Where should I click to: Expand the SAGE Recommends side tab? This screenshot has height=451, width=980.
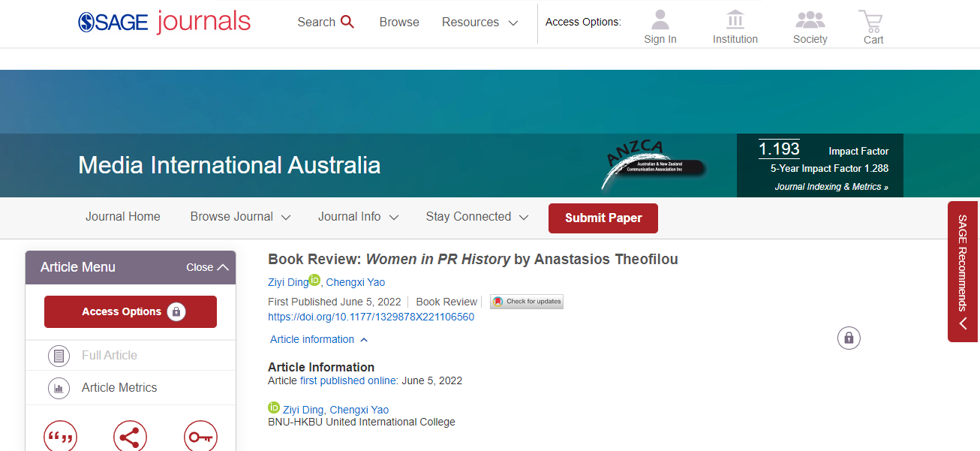963,272
